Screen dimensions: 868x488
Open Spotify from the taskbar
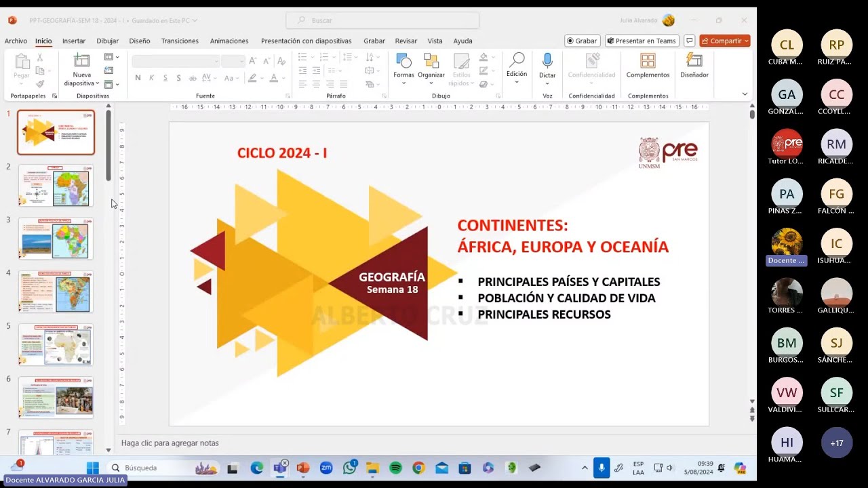pyautogui.click(x=395, y=468)
